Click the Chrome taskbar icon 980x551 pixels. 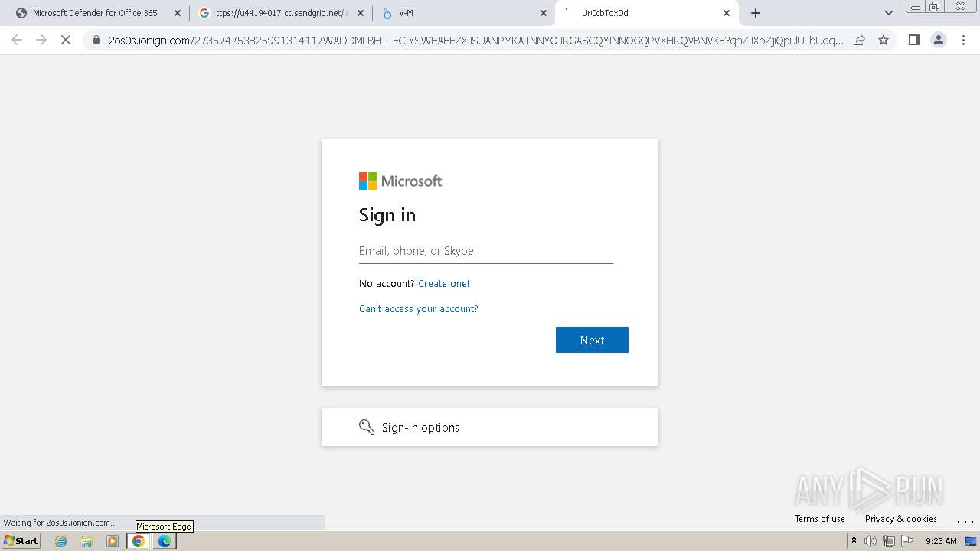click(139, 541)
